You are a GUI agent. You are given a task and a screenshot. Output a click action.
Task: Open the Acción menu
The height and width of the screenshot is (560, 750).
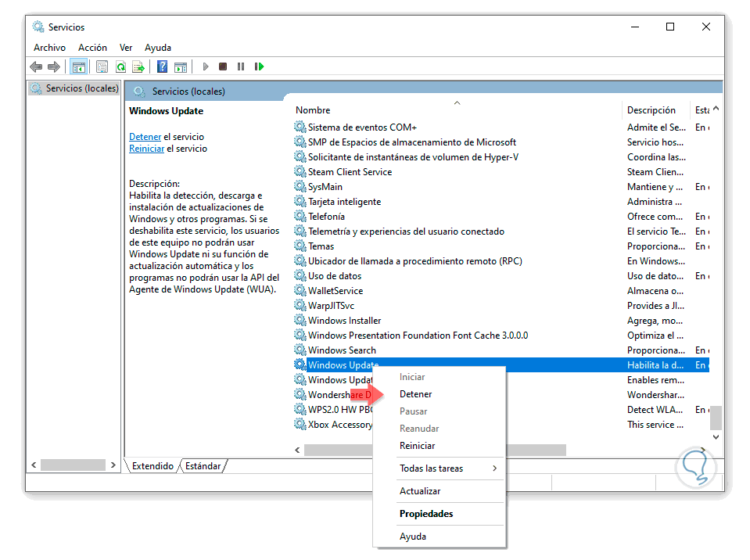93,48
